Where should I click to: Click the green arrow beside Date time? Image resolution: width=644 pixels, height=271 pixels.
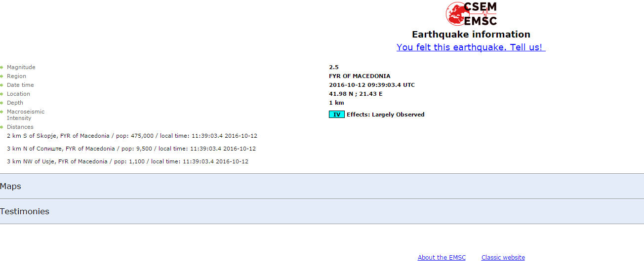(x=1, y=85)
